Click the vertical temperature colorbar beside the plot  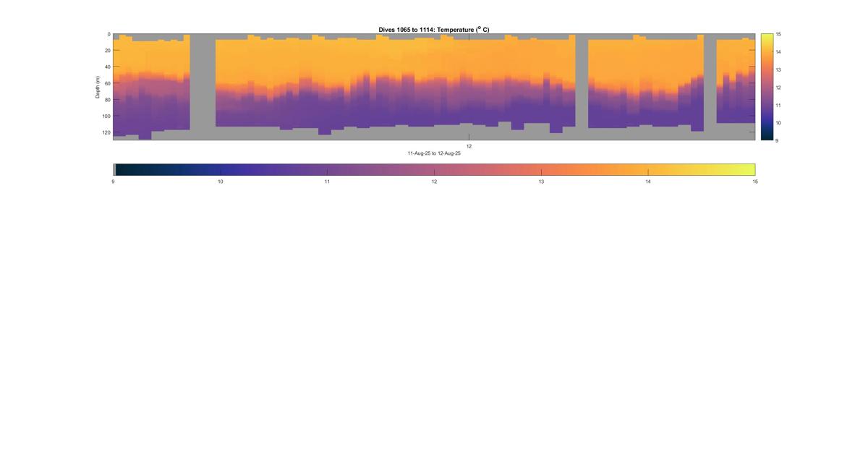pyautogui.click(x=767, y=87)
